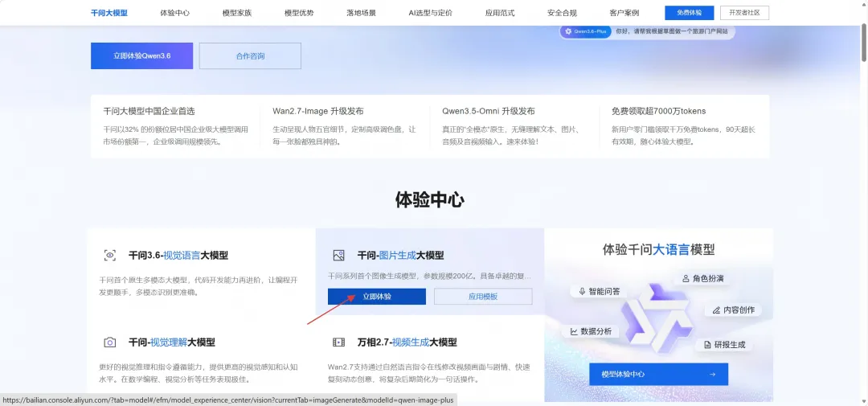Click description starting Wan2.7支持通过自然语言
868x406 pixels.
point(429,373)
